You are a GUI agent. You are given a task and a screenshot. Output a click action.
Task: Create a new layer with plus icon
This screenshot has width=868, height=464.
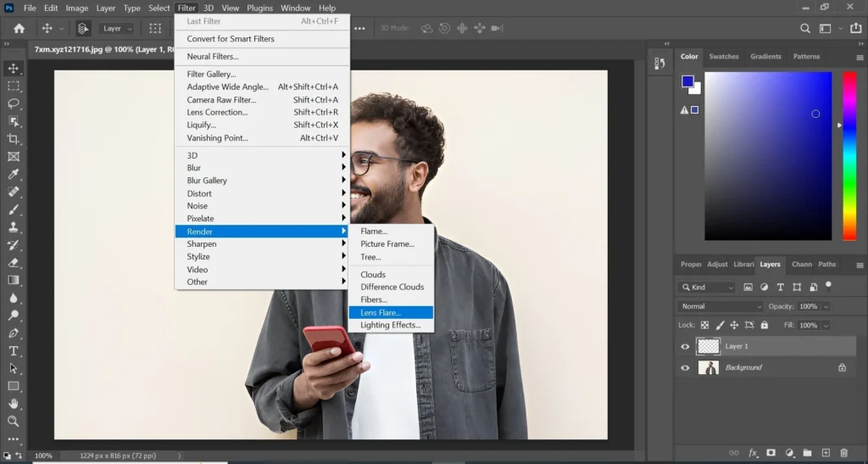coord(826,453)
